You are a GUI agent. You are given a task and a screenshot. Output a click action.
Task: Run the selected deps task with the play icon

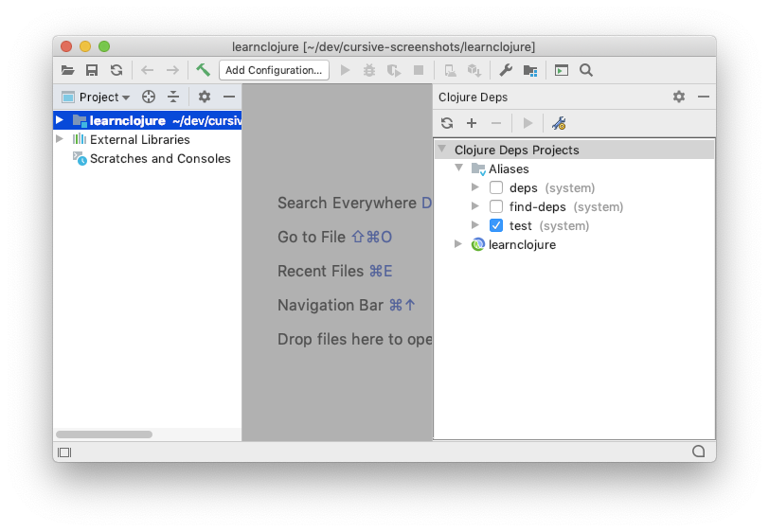coord(528,123)
